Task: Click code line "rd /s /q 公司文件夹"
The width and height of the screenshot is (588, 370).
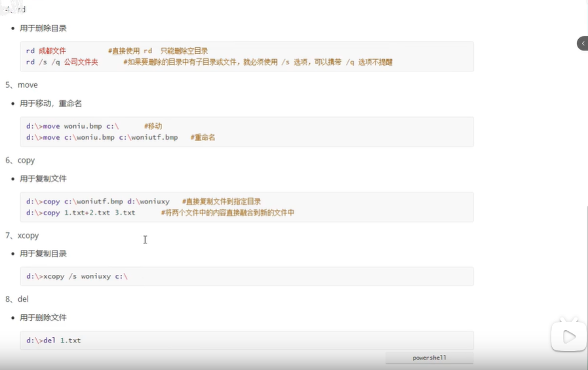Action: pos(62,62)
